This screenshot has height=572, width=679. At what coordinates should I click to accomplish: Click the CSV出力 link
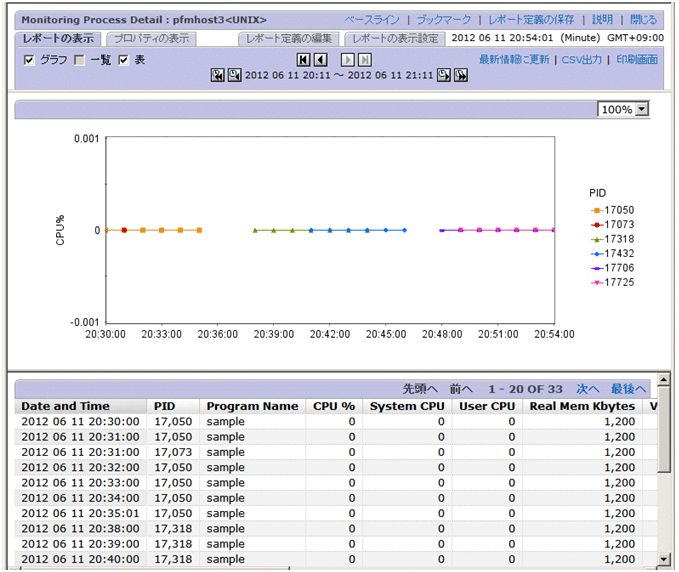click(x=582, y=60)
